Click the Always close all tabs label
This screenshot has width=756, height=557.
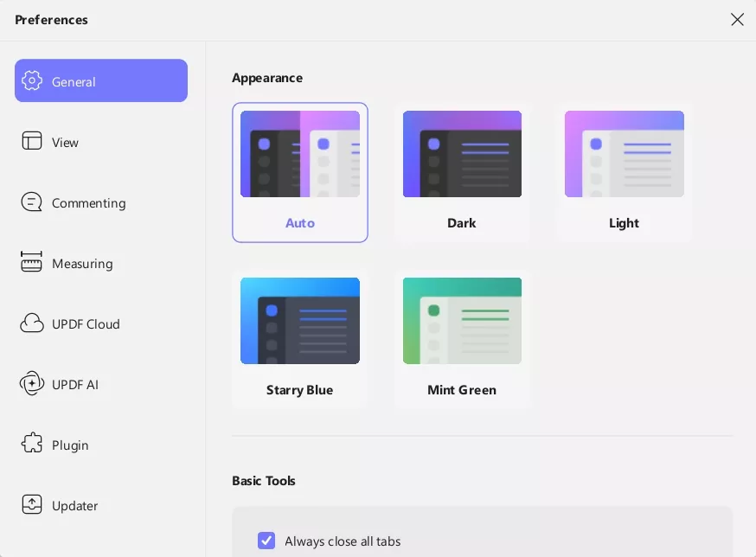pos(343,541)
